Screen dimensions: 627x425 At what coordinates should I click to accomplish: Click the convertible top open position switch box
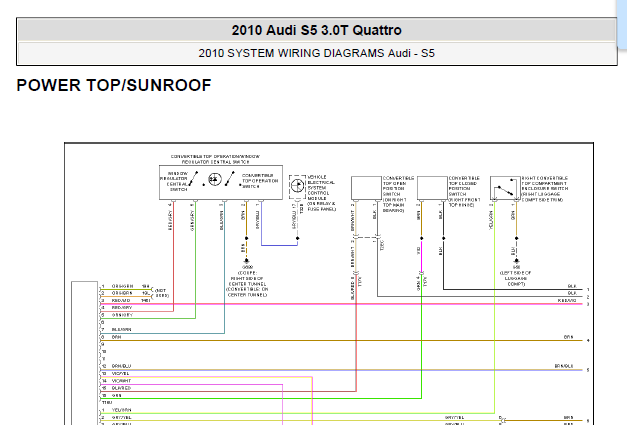366,188
